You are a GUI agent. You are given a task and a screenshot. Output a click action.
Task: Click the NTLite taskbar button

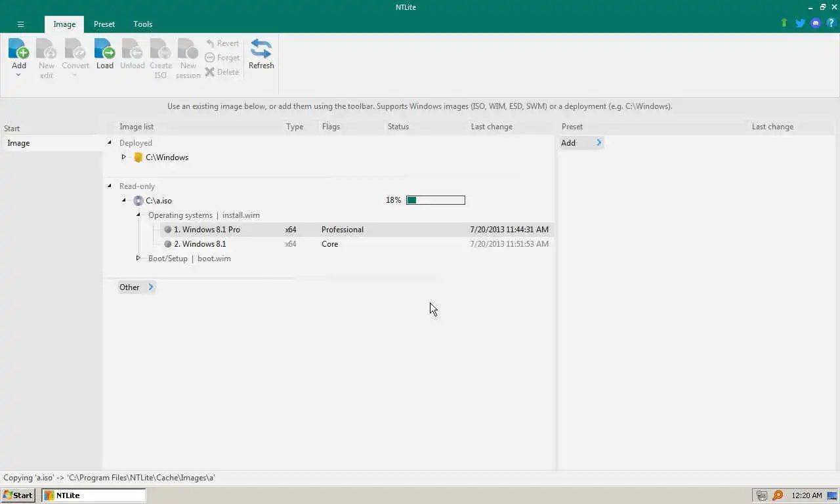click(93, 495)
